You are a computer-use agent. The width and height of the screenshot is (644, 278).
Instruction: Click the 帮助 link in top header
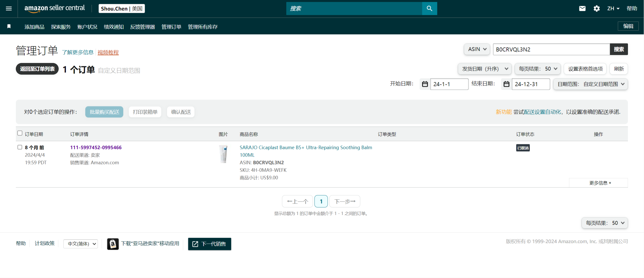tap(632, 9)
